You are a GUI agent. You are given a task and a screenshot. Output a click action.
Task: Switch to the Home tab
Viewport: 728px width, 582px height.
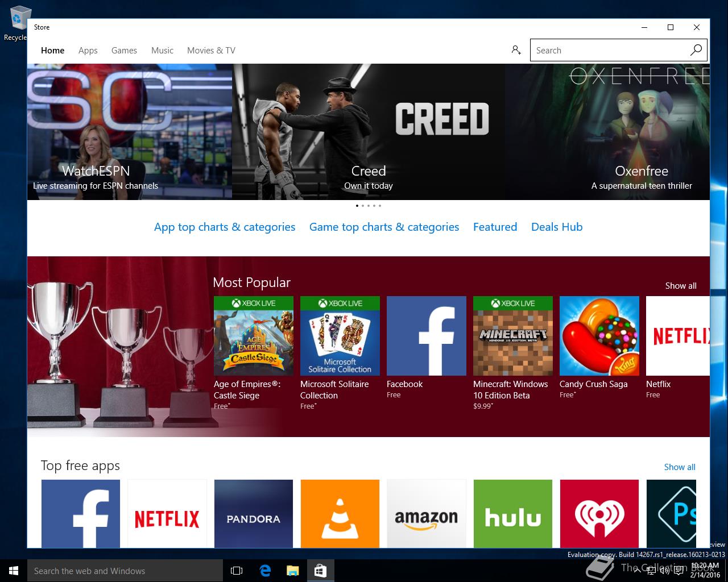(x=52, y=50)
